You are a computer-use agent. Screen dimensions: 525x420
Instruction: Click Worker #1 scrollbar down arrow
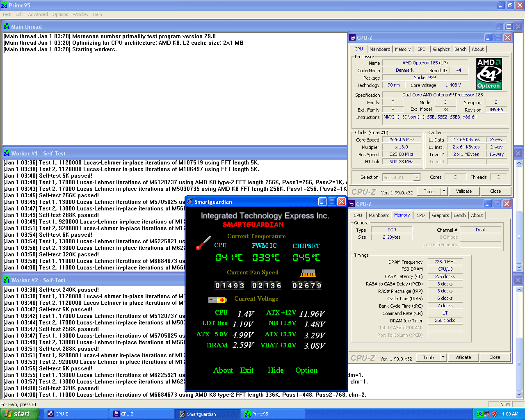[x=519, y=267]
